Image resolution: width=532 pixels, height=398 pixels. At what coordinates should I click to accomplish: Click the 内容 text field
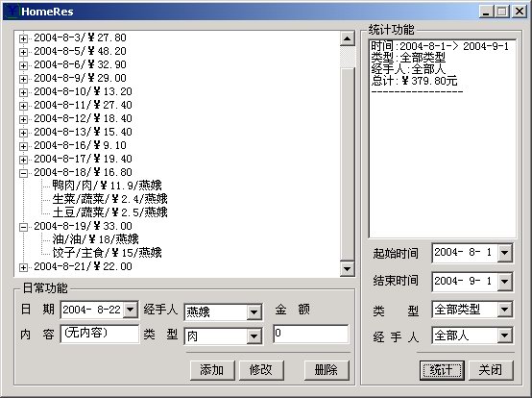[100, 334]
